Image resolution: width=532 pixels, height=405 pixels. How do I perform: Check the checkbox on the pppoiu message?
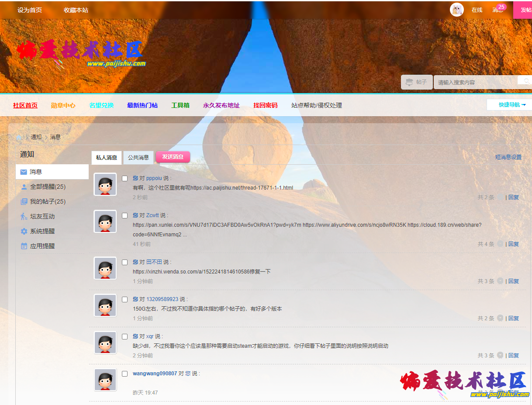pos(125,178)
